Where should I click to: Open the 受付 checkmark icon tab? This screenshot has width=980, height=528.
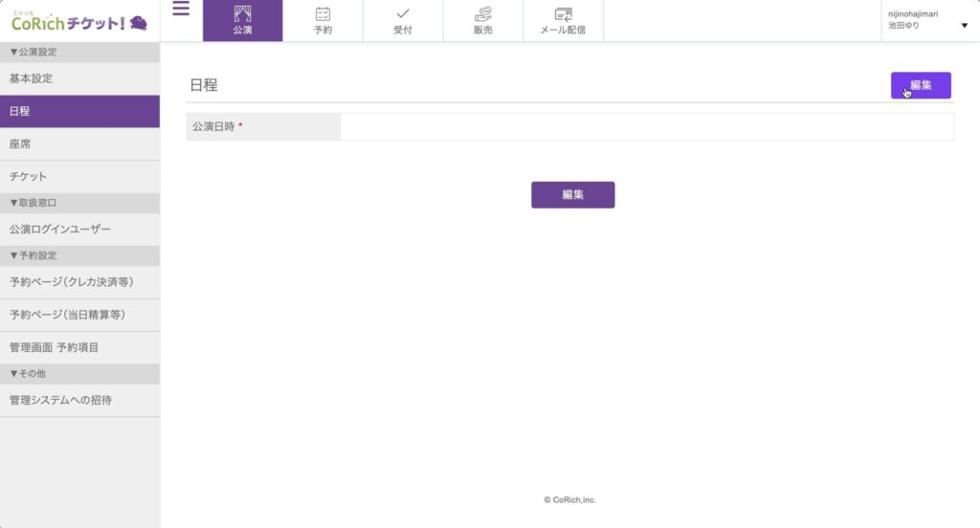pyautogui.click(x=403, y=20)
